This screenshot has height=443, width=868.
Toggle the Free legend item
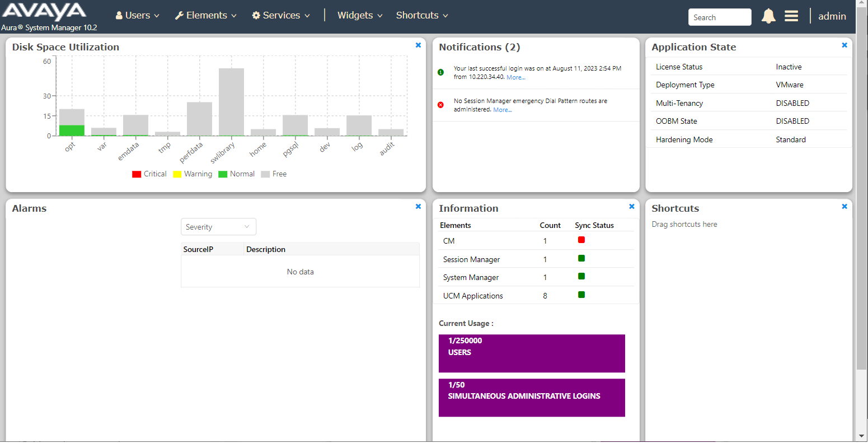274,174
